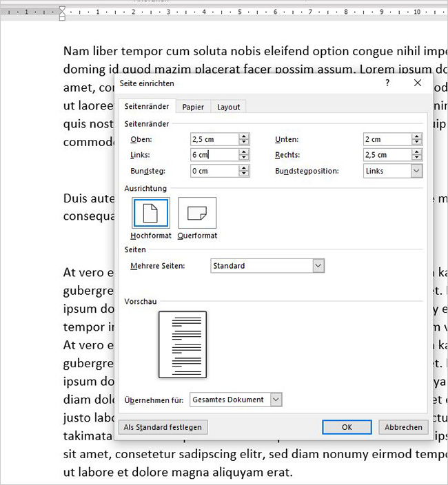The width and height of the screenshot is (448, 485).
Task: Increase the Bundsteg value with up arrow
Action: pyautogui.click(x=243, y=168)
